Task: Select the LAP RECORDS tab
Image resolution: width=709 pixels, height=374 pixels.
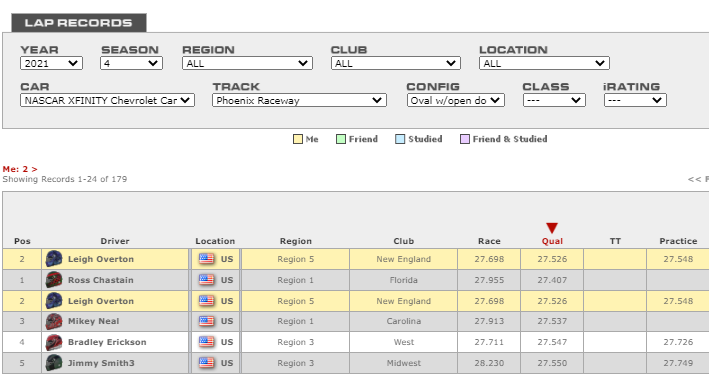Action: (x=79, y=23)
